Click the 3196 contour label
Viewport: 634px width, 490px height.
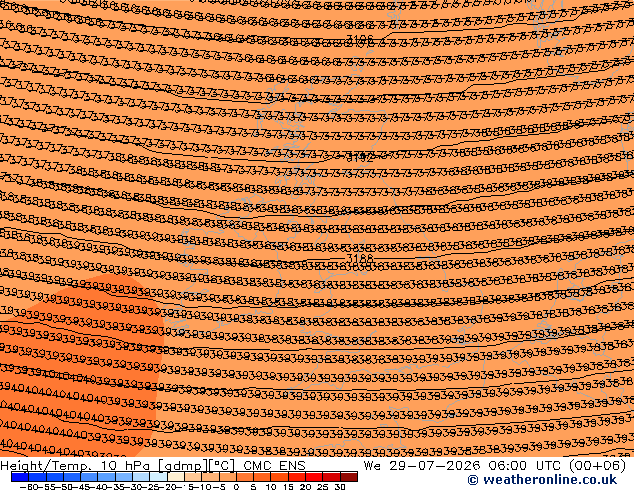(x=360, y=39)
